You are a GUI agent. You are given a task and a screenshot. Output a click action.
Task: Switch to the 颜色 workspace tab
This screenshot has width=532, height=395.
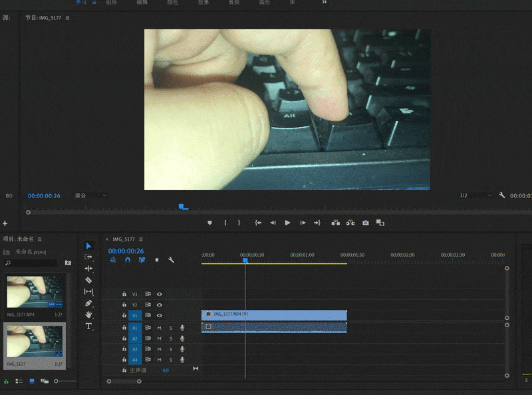172,3
